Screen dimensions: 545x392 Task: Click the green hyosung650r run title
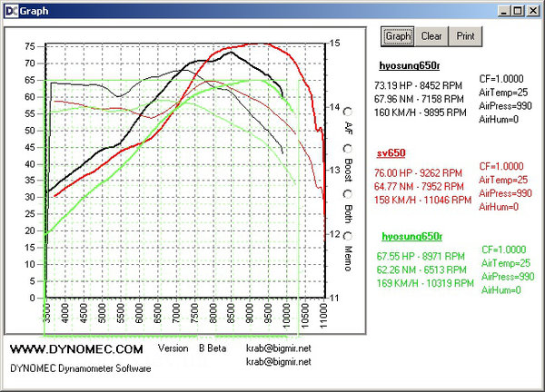click(411, 237)
